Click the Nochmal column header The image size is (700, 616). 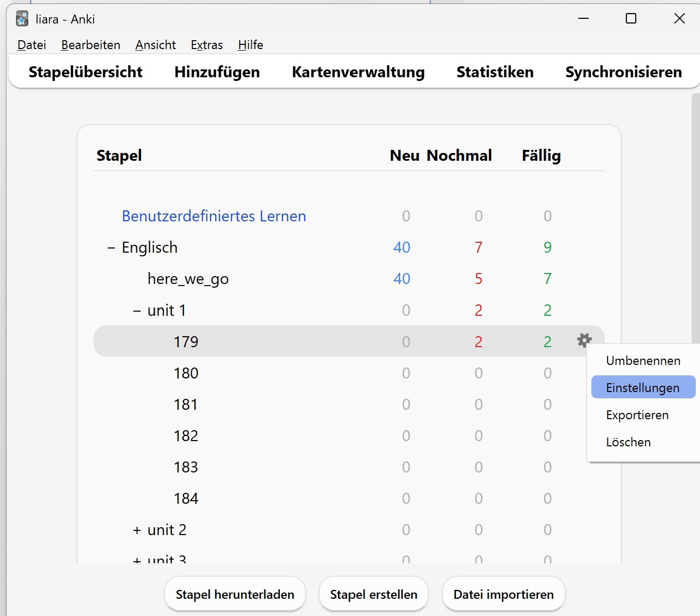(x=459, y=156)
